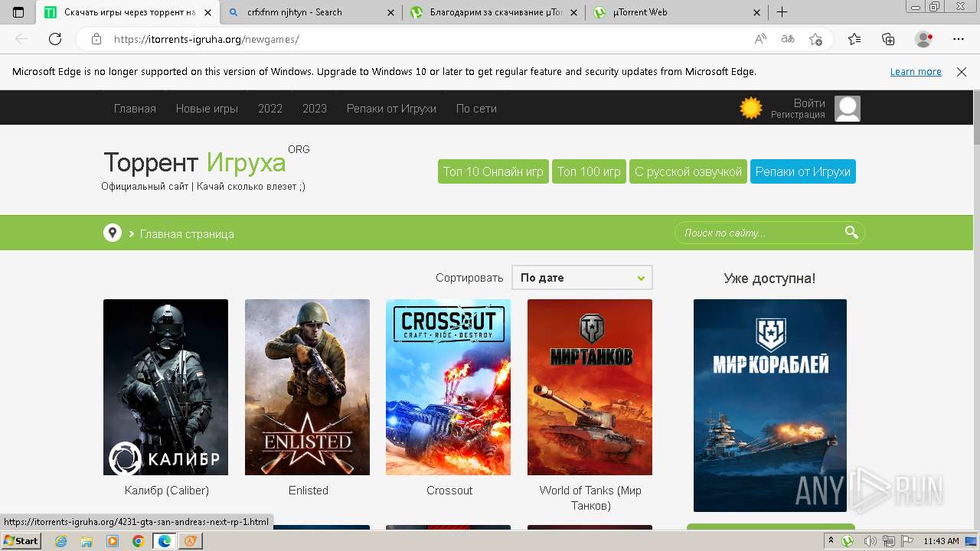Toggle the sun theme switch icon
The width and height of the screenshot is (980, 551).
[x=751, y=108]
